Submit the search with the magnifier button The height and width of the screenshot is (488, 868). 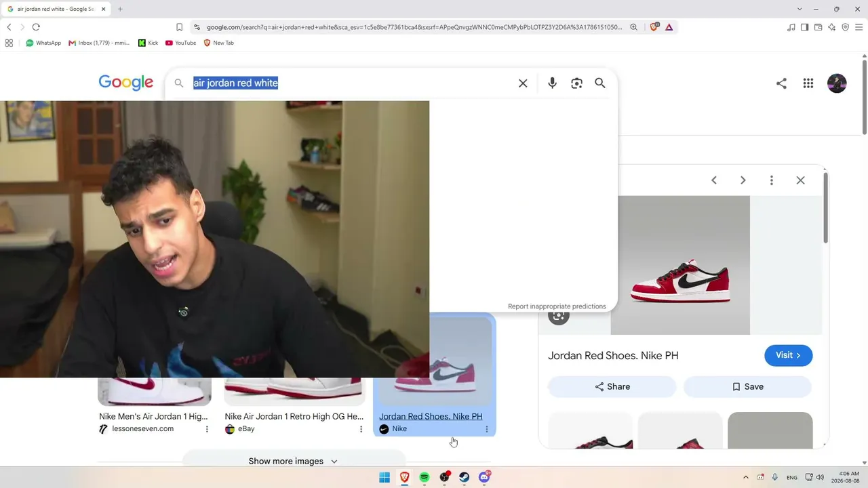point(600,83)
